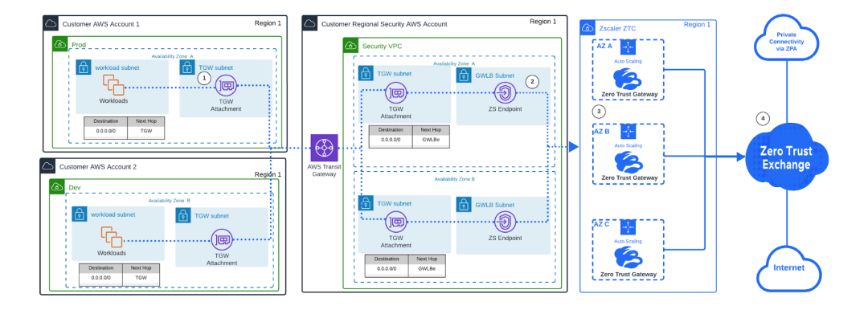Click Auto Scaling icon in AZ C

pyautogui.click(x=628, y=227)
